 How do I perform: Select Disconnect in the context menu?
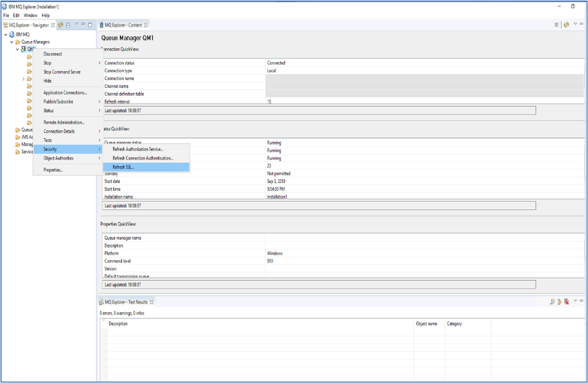68,54
